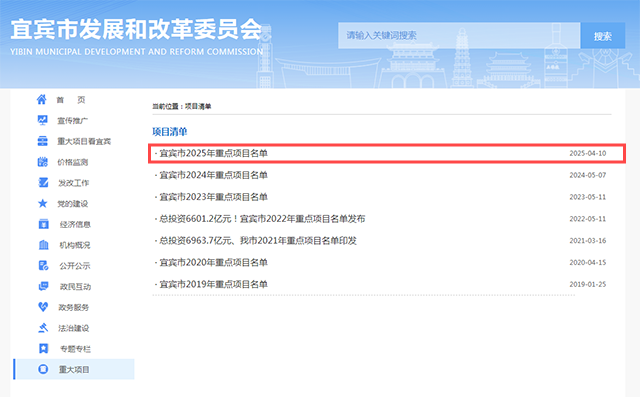640x397 pixels.
Task: Click the gavel icon for 法治建设
Action: click(43, 328)
